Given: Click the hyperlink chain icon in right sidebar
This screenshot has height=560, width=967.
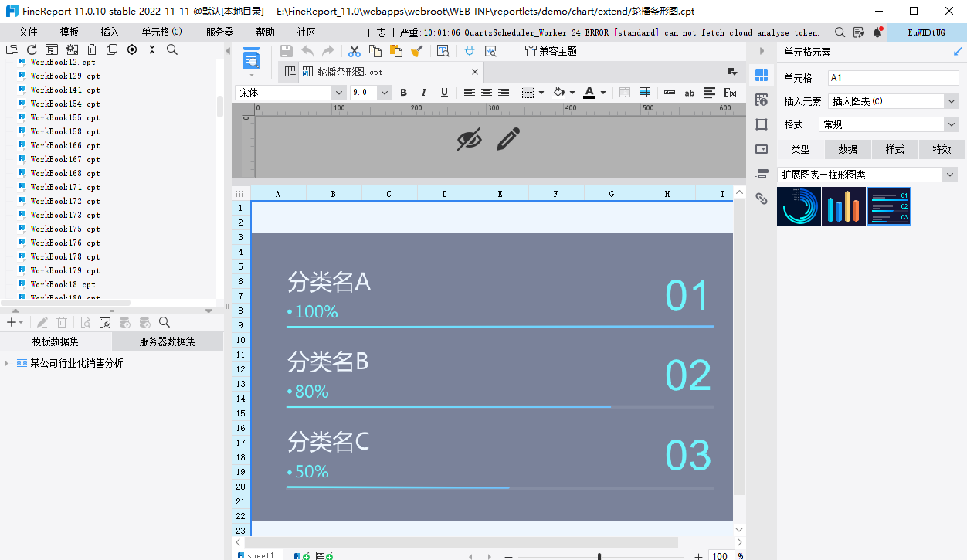Looking at the screenshot, I should point(762,199).
